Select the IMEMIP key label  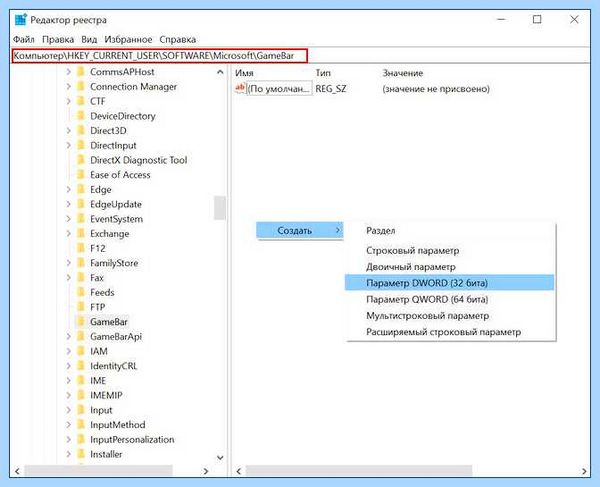106,395
